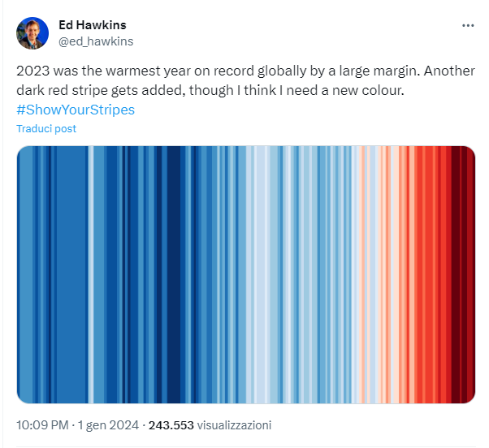The image size is (489, 448).
Task: Click the 1 gen 2024 date
Action: (108, 425)
